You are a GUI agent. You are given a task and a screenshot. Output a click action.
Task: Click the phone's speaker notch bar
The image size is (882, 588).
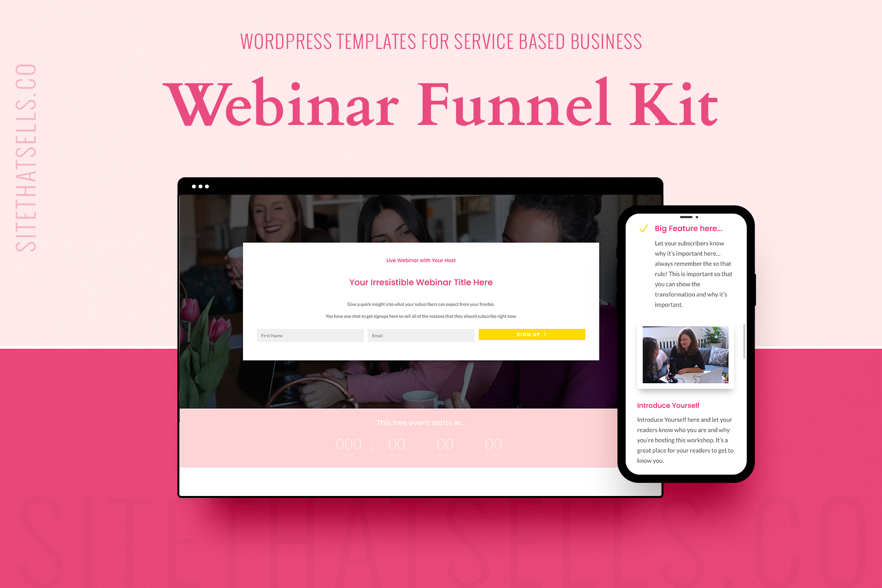coord(686,217)
